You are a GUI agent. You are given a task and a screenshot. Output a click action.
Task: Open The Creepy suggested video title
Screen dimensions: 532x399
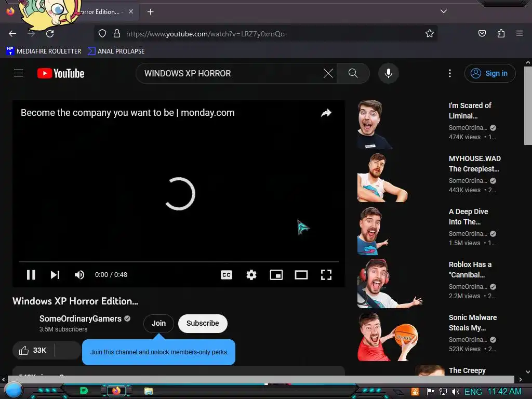[467, 370]
